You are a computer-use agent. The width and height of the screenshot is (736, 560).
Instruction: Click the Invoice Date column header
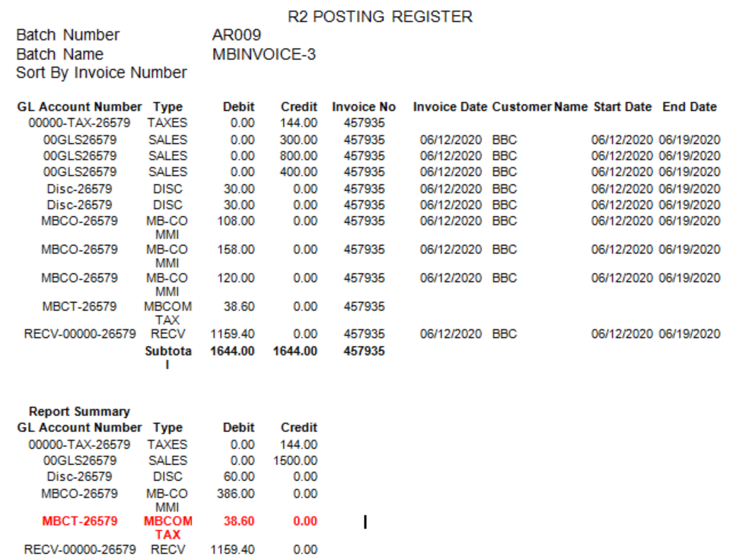[x=451, y=107]
